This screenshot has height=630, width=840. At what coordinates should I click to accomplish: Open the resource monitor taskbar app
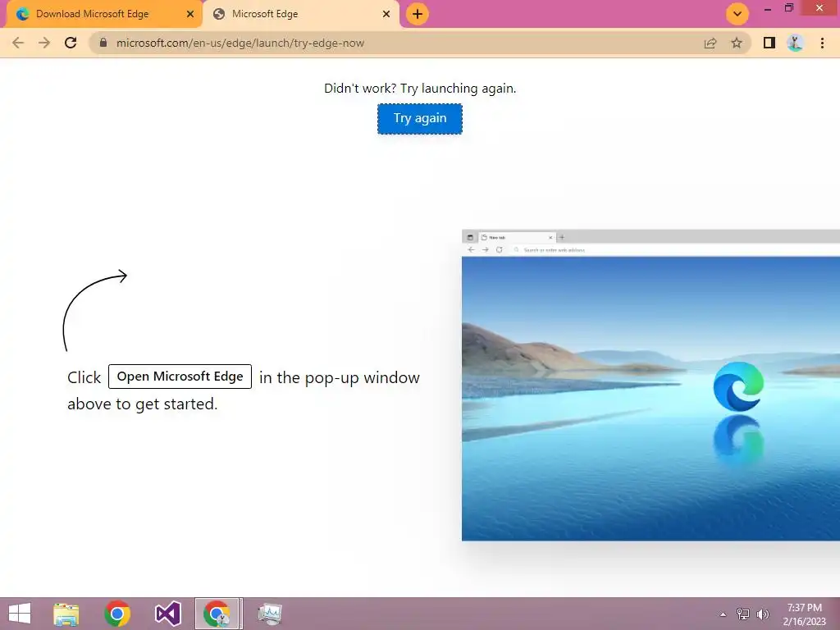click(x=269, y=614)
